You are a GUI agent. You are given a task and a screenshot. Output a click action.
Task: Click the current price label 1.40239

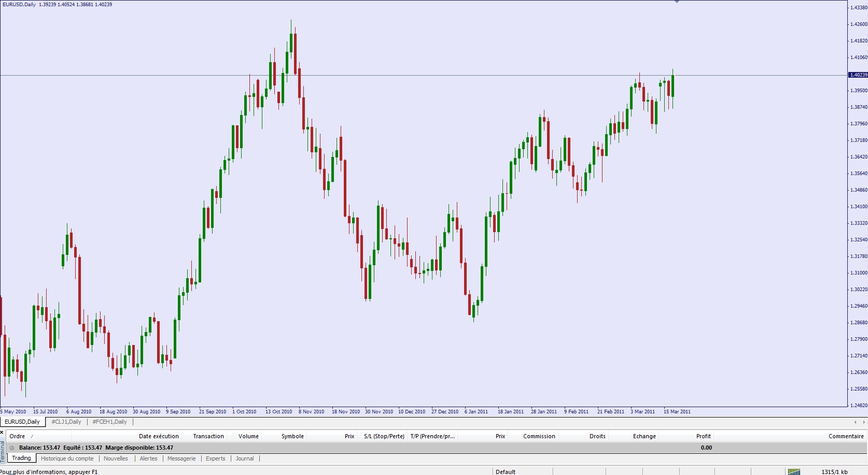[x=858, y=75]
